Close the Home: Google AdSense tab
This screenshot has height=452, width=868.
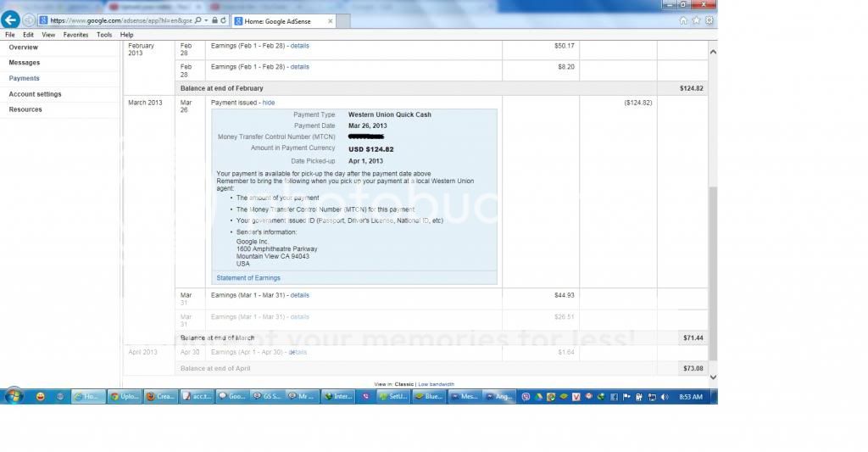coord(331,21)
